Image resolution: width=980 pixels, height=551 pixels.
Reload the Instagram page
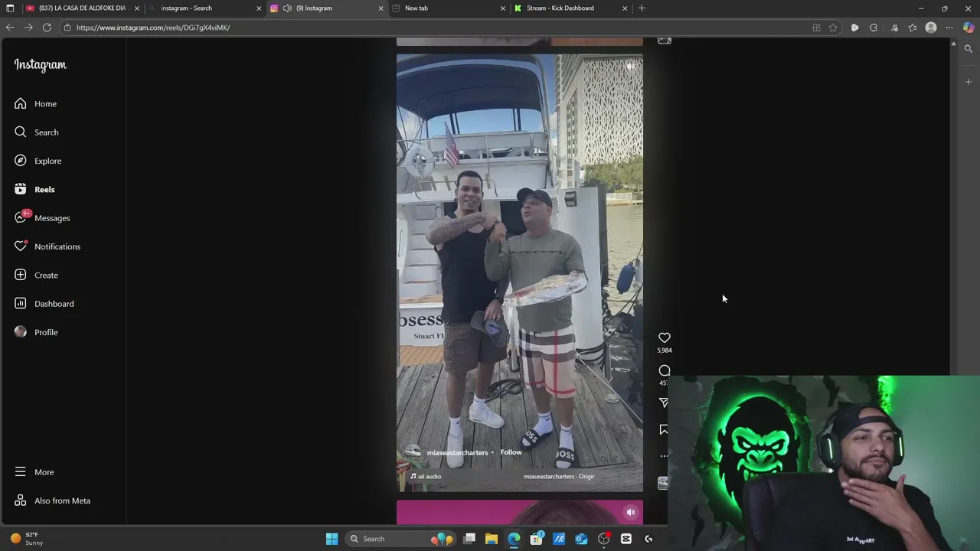pos(47,28)
